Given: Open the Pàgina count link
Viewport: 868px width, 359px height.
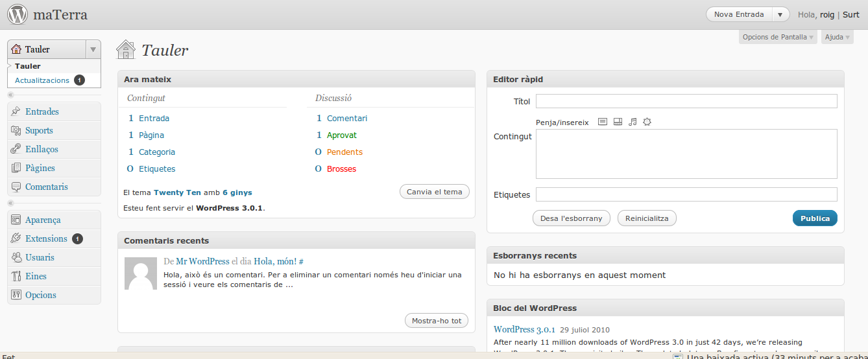Looking at the screenshot, I should click(x=151, y=135).
